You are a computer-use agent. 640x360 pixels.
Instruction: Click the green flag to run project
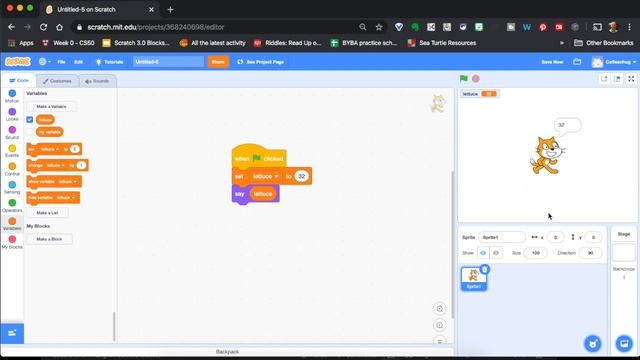pyautogui.click(x=464, y=78)
